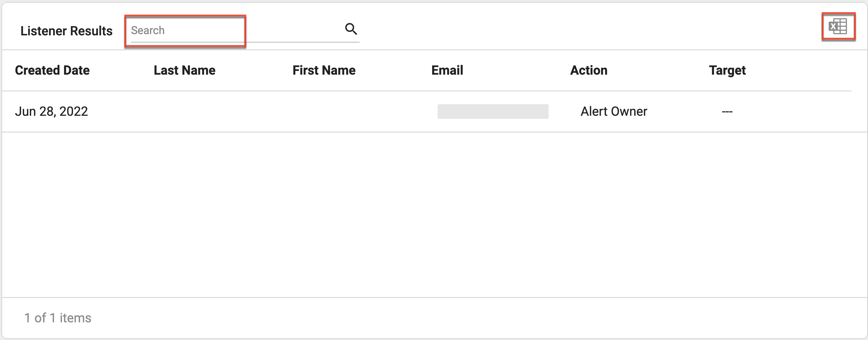Click the redacted email cell
The width and height of the screenshot is (868, 340).
[x=493, y=112]
